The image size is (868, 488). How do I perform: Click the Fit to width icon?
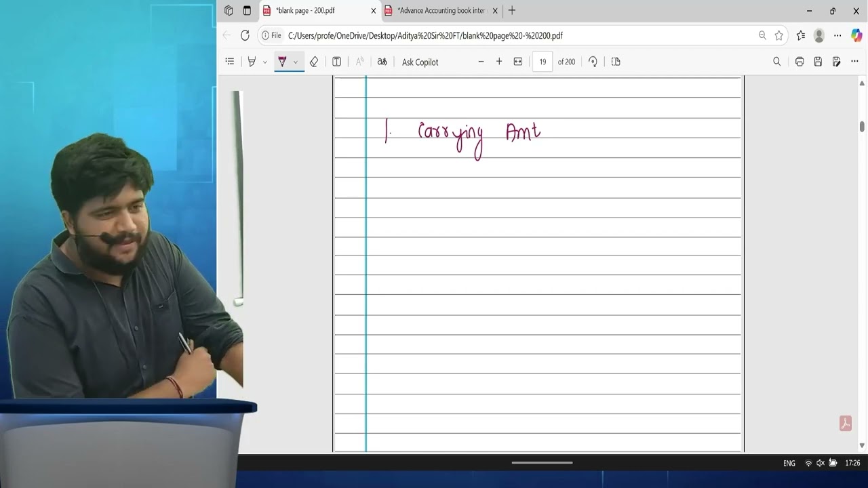(x=518, y=62)
